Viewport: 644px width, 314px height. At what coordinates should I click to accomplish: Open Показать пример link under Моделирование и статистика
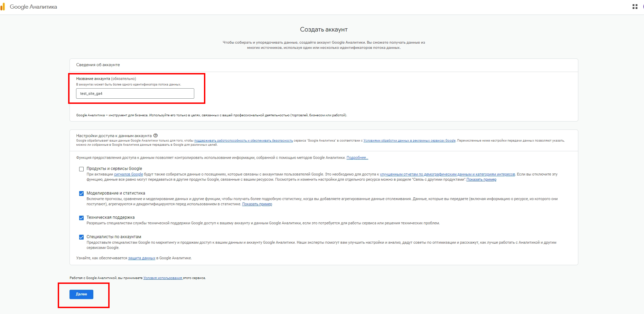(x=257, y=204)
